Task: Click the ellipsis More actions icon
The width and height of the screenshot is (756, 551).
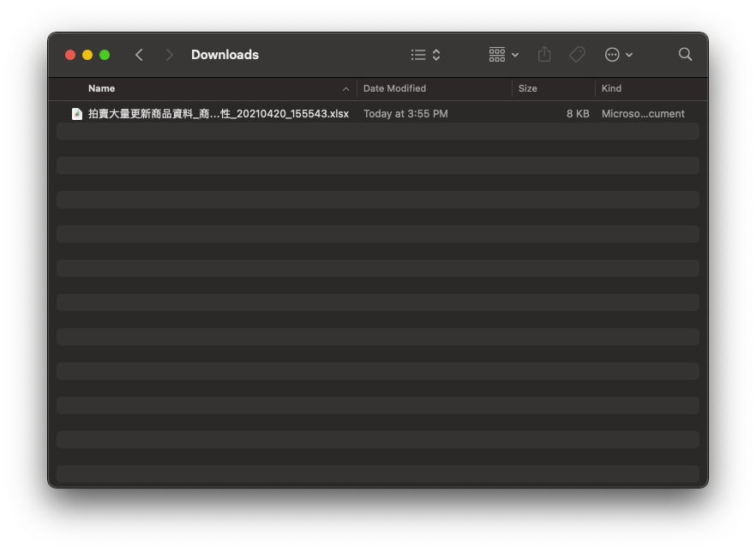Action: click(x=612, y=55)
